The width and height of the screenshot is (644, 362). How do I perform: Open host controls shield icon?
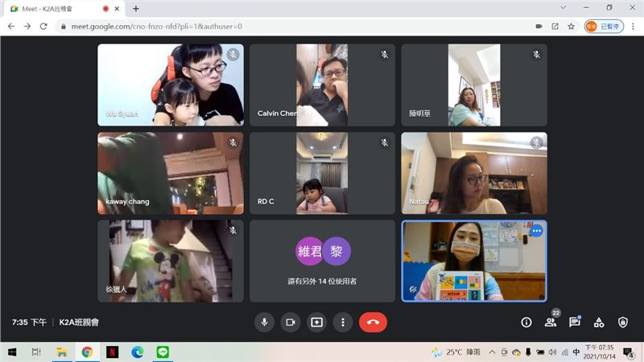622,322
